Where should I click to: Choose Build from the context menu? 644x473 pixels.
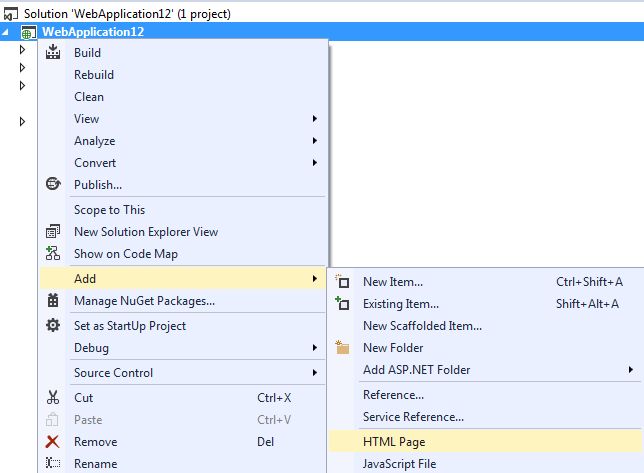tap(184, 53)
